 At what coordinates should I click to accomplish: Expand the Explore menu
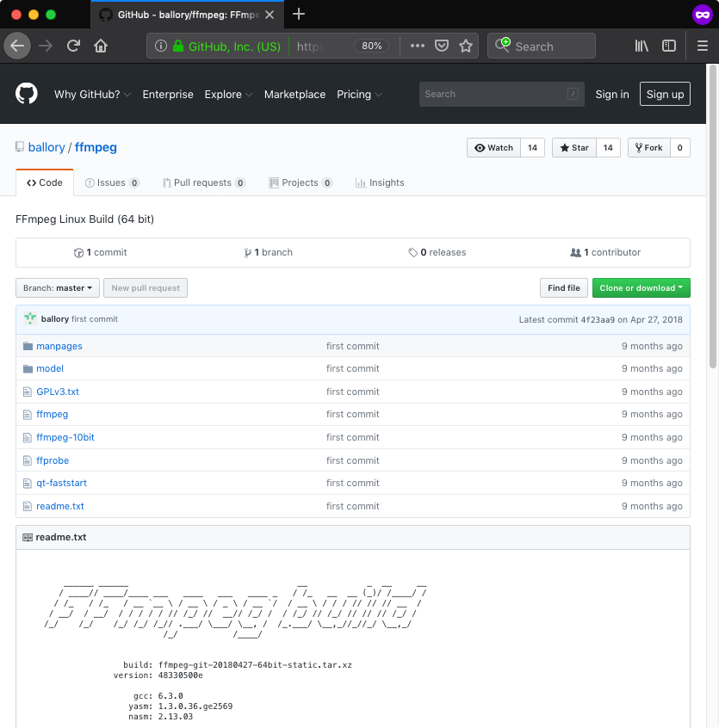228,95
